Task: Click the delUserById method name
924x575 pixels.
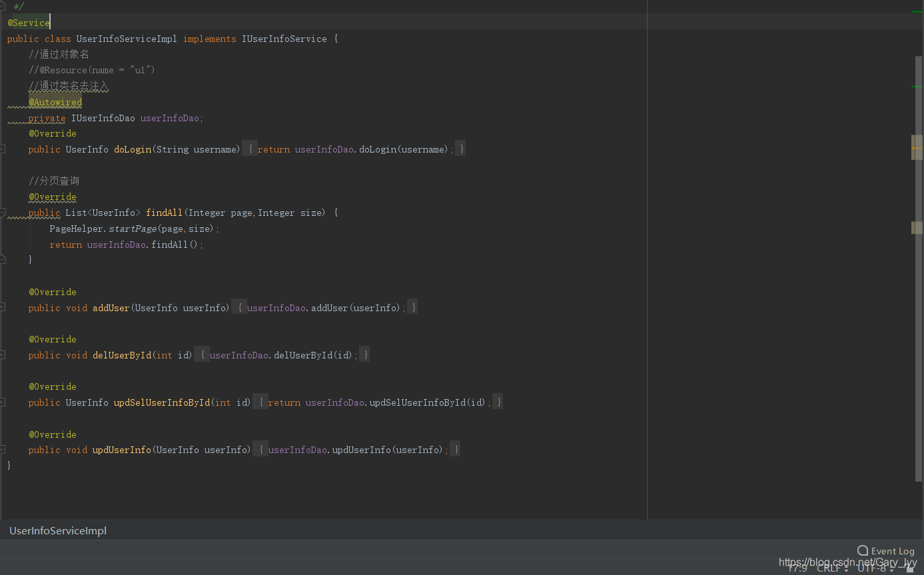Action: 122,355
